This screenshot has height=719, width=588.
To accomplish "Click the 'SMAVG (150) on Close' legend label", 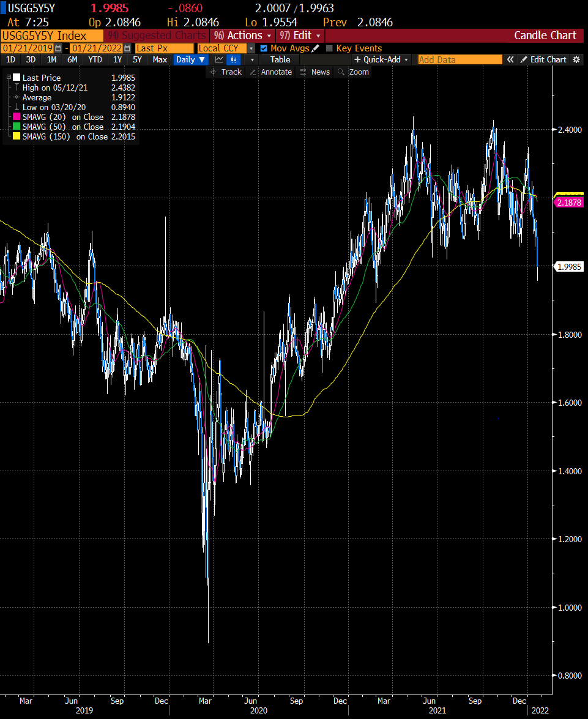I will [x=65, y=136].
